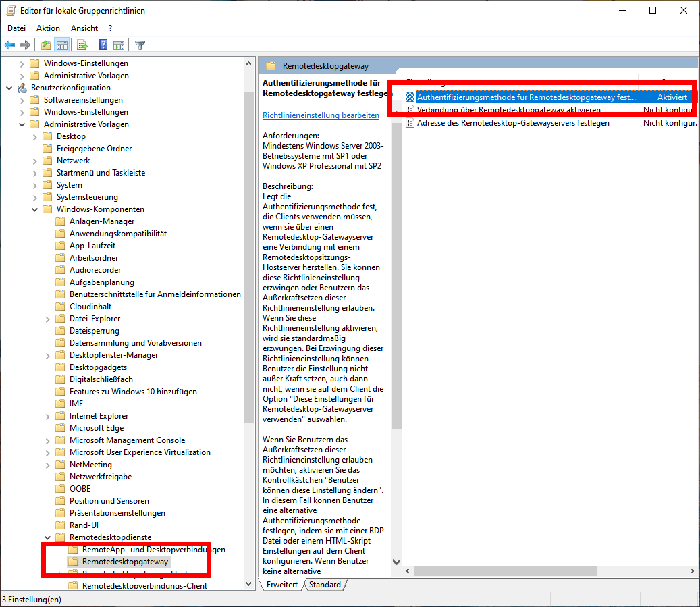Viewport: 700px width, 607px height.
Task: Toggle the console tree show/hide icon
Action: coord(61,45)
